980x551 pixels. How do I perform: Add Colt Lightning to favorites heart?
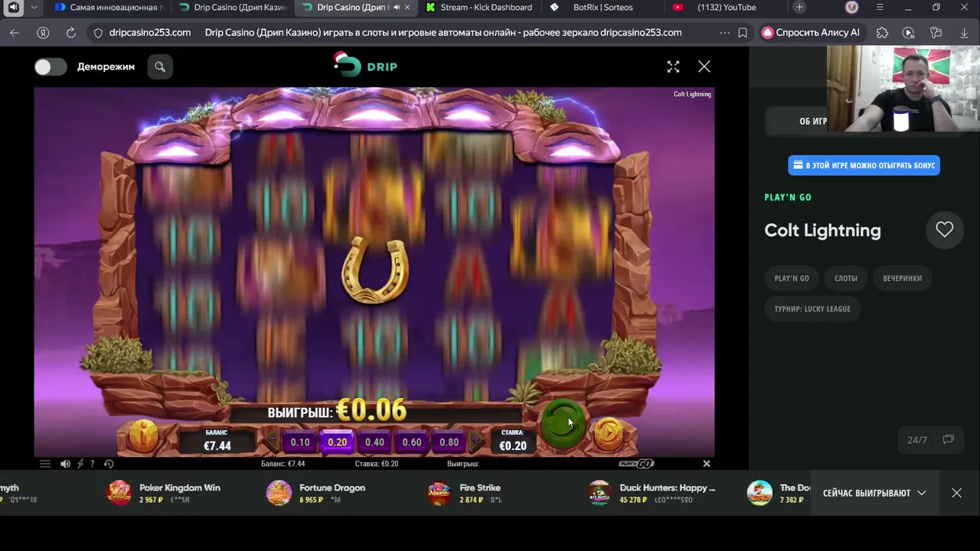pyautogui.click(x=944, y=230)
